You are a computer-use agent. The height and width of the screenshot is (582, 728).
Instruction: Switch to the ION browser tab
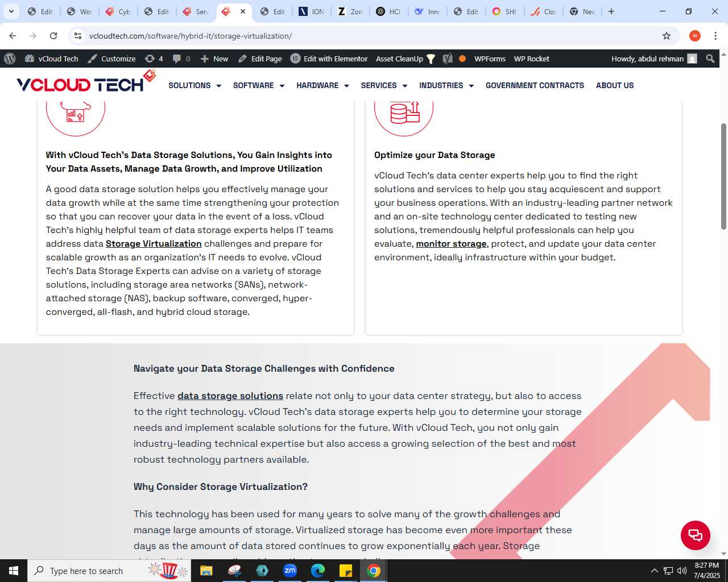(312, 11)
